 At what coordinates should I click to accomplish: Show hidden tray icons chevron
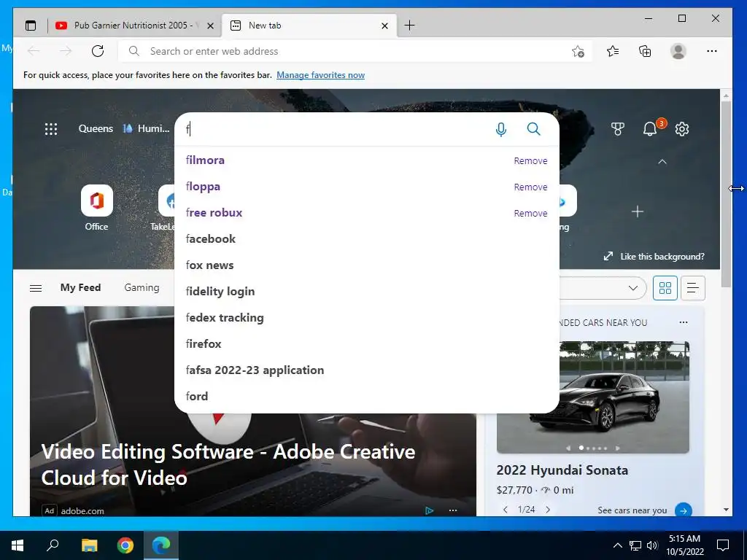(x=617, y=545)
